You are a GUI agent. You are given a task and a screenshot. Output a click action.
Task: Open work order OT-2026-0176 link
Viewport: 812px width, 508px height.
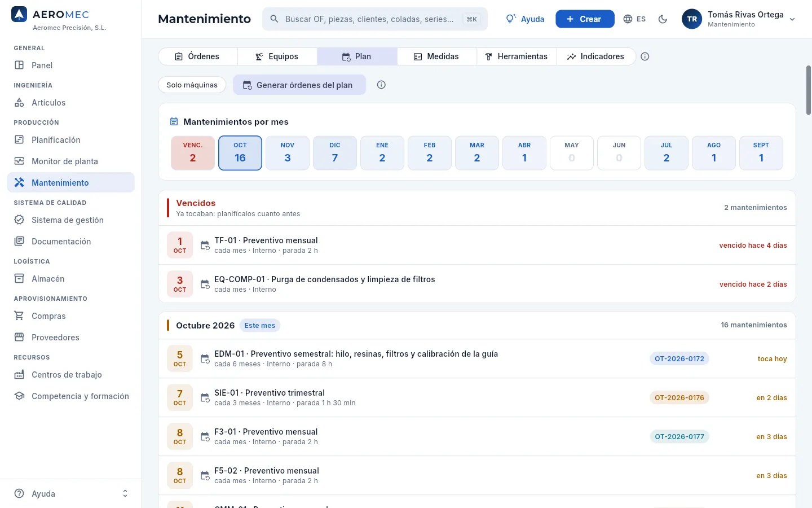[679, 398]
